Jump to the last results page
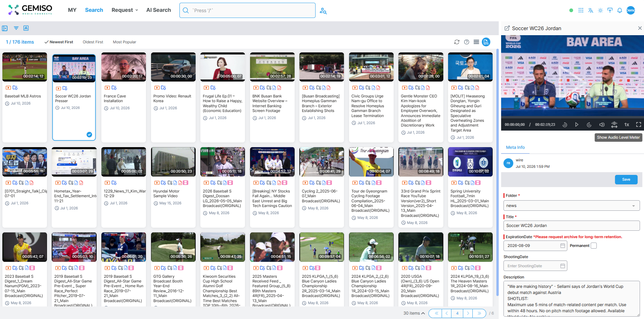The width and height of the screenshot is (644, 319). pos(479,313)
